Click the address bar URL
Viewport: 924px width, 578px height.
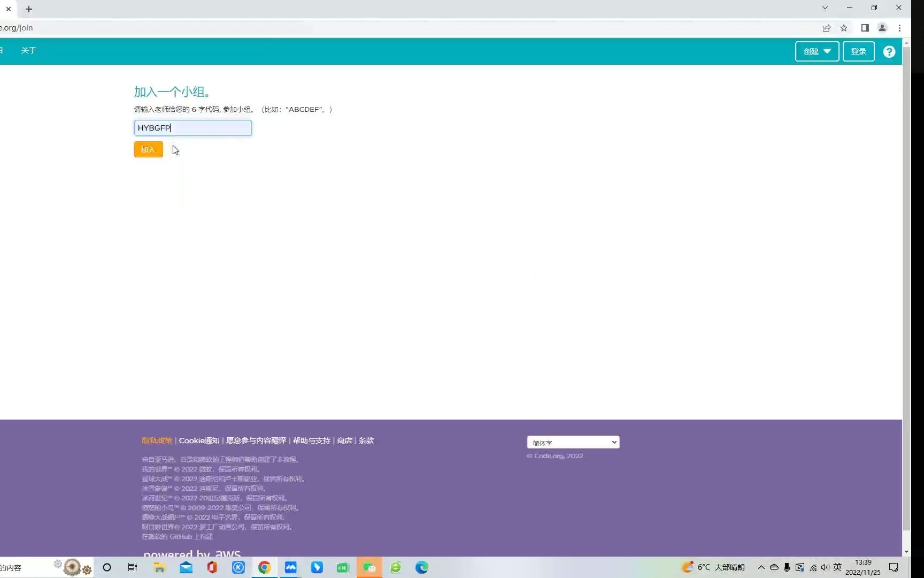17,28
